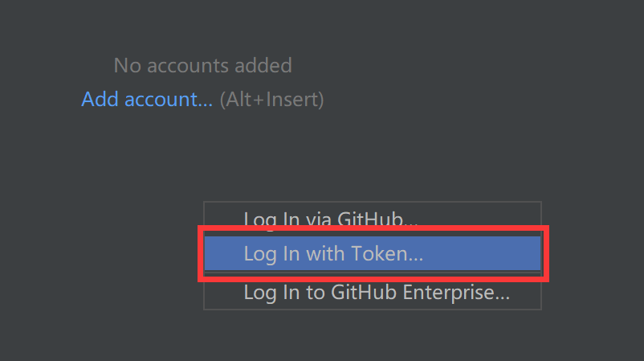The width and height of the screenshot is (644, 361).
Task: Click the No accounts added placeholder text
Action: 202,65
